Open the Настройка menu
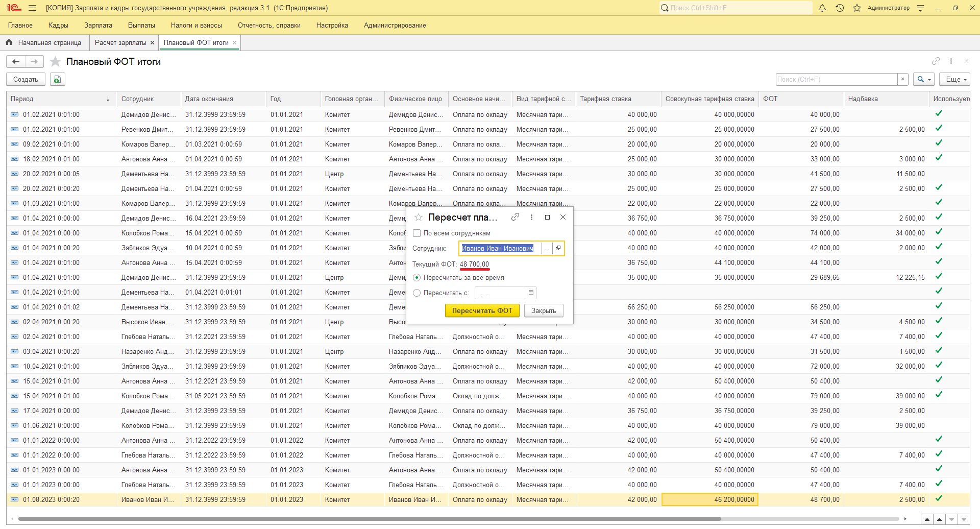Screen dimensions: 980x529 pos(332,25)
